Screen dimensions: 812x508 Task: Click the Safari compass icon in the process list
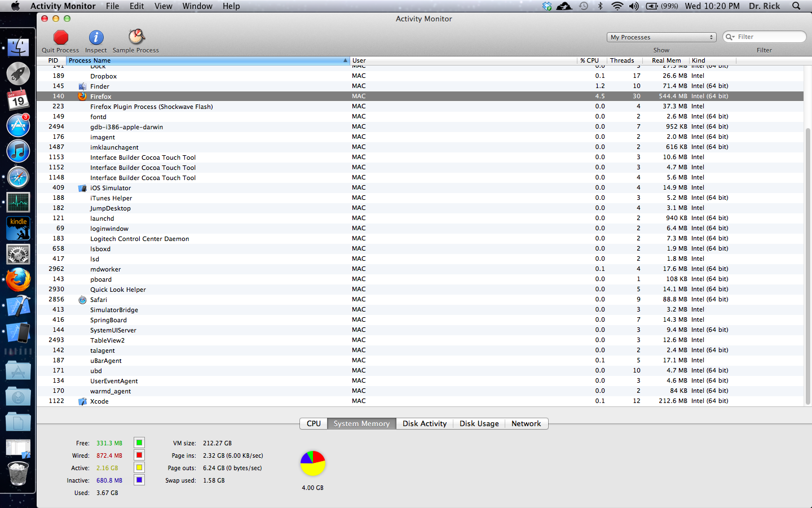82,300
